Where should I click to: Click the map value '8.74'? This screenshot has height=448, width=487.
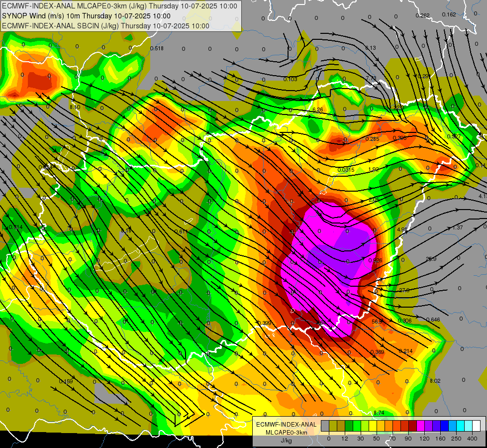pyautogui.click(x=379, y=413)
